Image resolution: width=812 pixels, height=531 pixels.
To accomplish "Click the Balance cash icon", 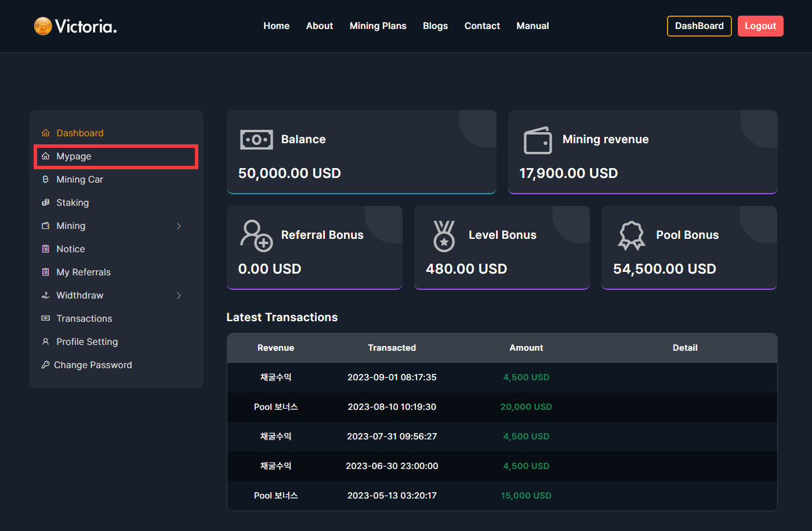I will 256,140.
